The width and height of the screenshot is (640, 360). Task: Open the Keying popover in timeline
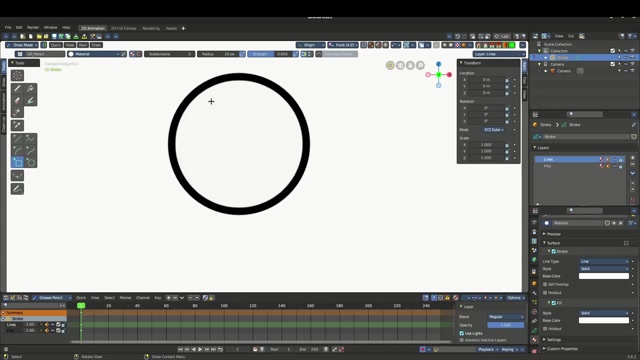pyautogui.click(x=509, y=349)
